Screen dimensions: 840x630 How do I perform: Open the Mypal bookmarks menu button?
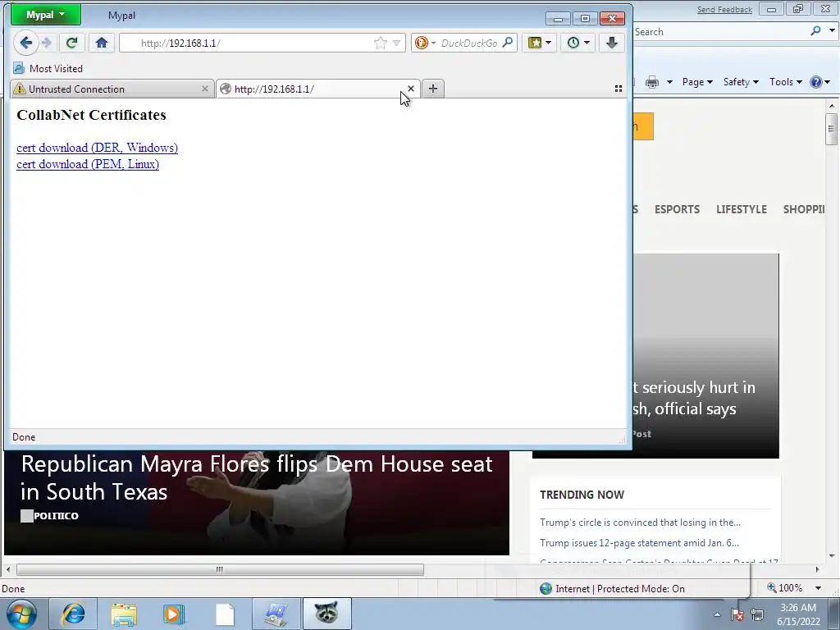[539, 43]
